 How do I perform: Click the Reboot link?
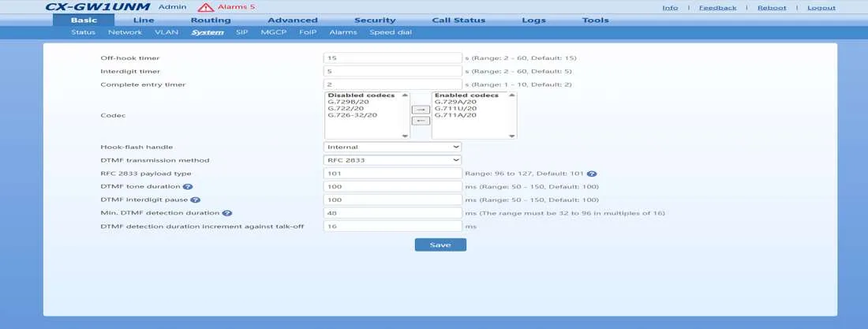click(772, 8)
